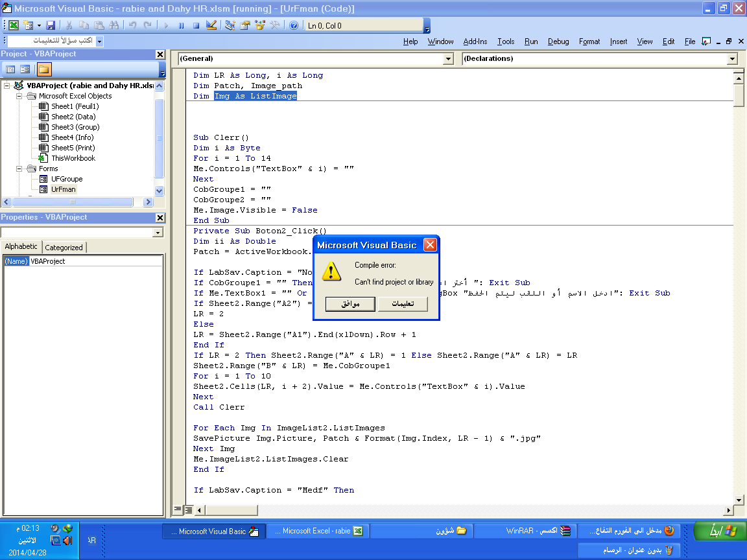Click the Break pause icon
Screen dimensions: 747x560
(x=181, y=25)
